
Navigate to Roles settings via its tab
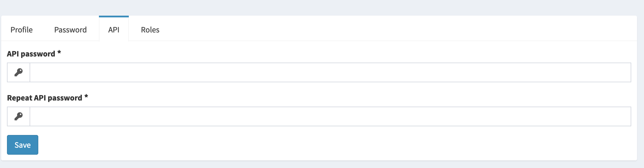click(150, 29)
